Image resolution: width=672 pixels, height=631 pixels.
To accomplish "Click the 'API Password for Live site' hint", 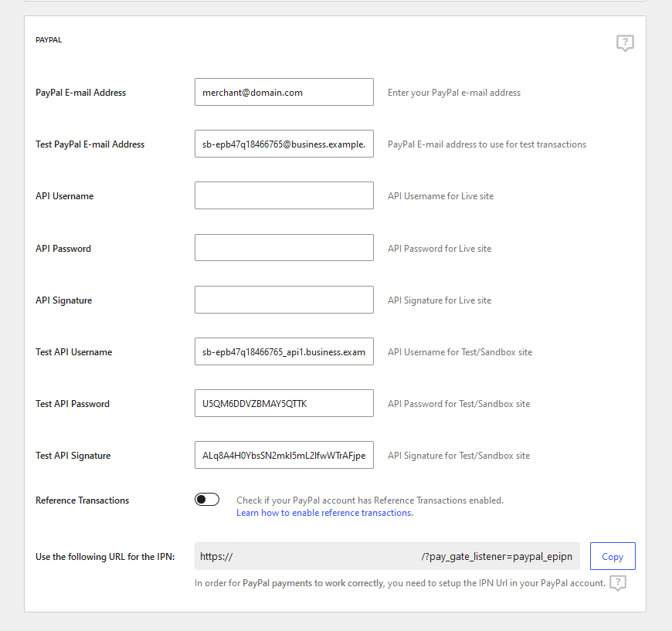I will point(440,249).
